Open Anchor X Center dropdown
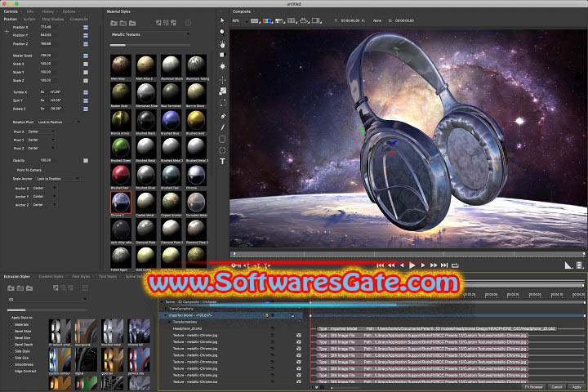The width and height of the screenshot is (588, 392). coord(44,189)
